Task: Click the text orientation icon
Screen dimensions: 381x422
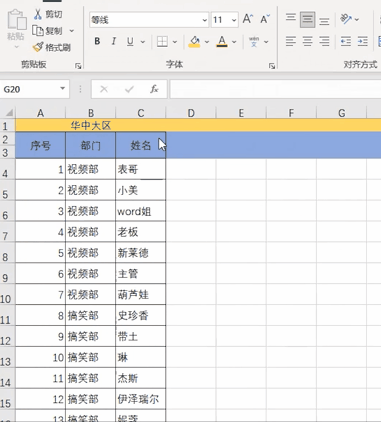Action: pyautogui.click(x=346, y=19)
